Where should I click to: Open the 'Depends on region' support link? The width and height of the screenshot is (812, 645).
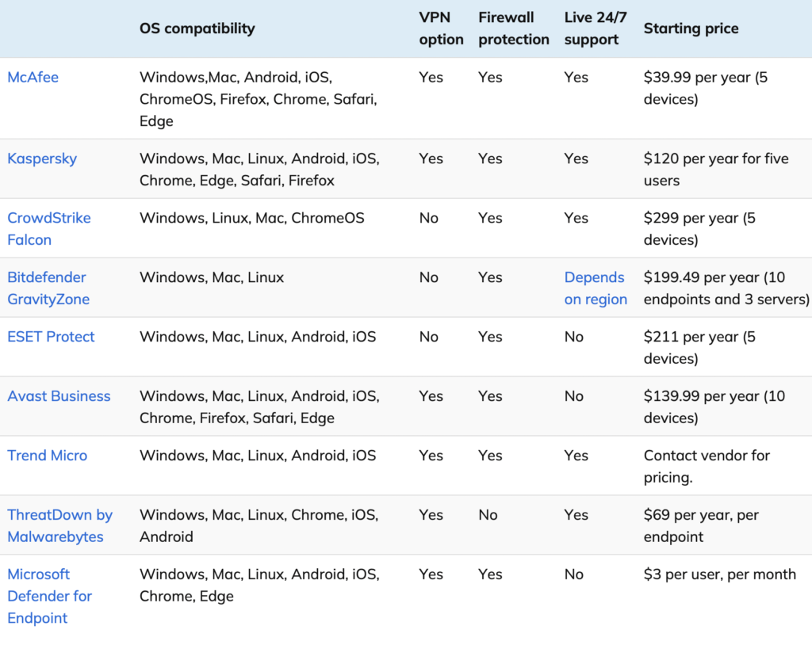(596, 288)
